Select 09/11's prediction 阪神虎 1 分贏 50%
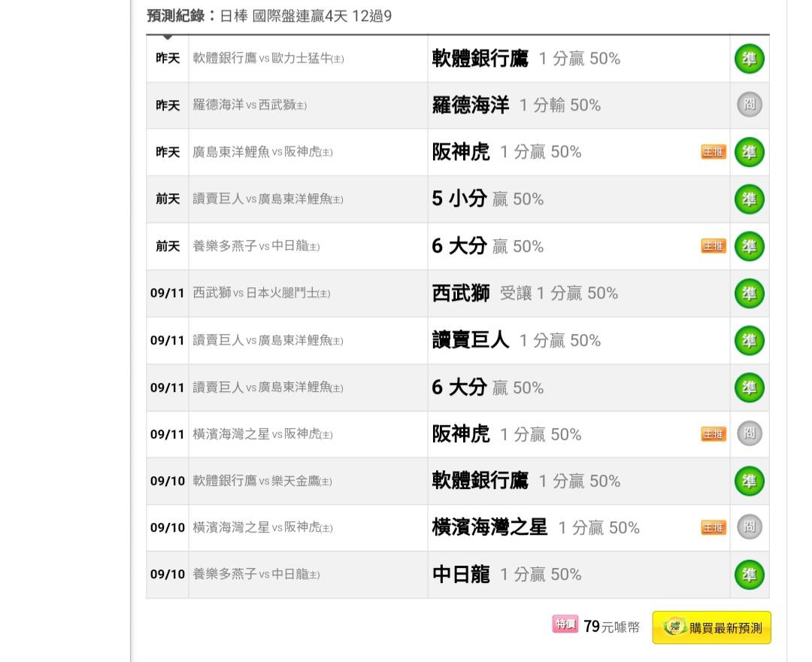This screenshot has width=812, height=662. tap(507, 434)
